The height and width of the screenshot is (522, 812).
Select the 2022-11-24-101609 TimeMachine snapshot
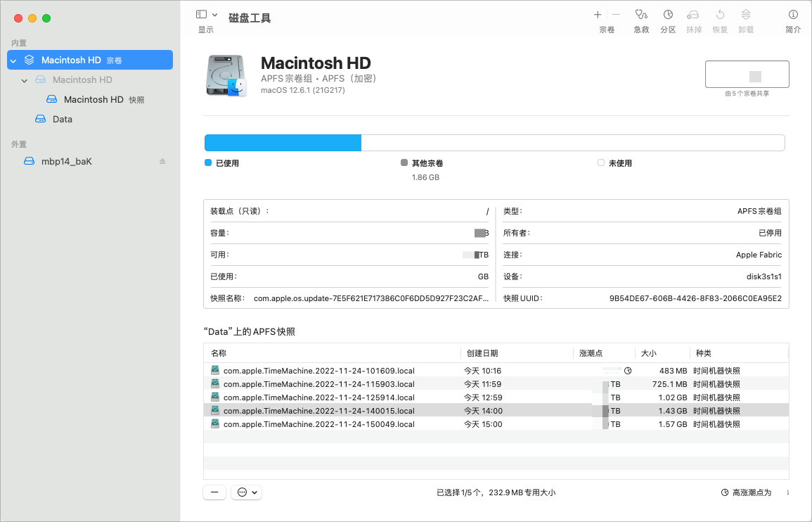pos(318,371)
